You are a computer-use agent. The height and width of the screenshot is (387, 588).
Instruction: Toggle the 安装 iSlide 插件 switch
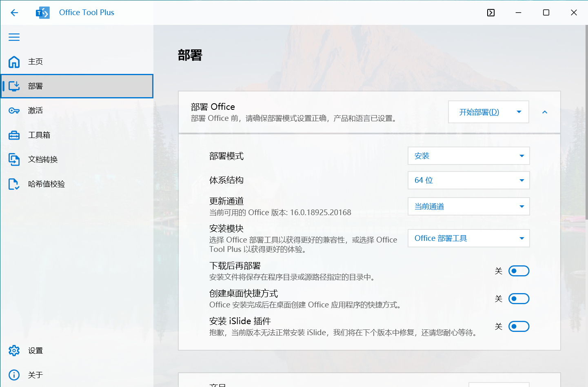tap(519, 327)
